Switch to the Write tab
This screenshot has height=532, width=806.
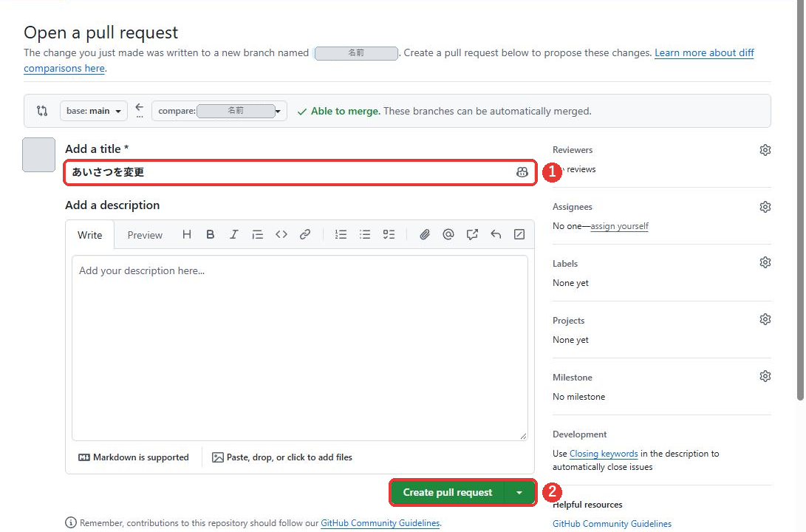[90, 235]
